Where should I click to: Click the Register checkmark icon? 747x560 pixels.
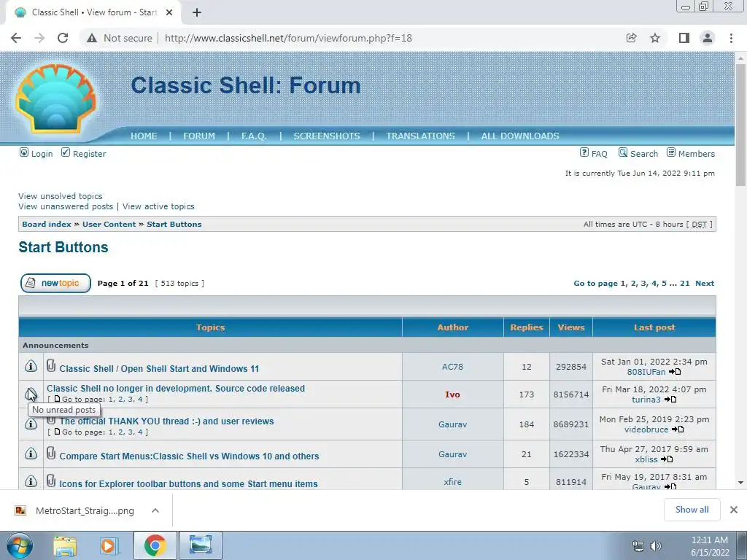66,152
